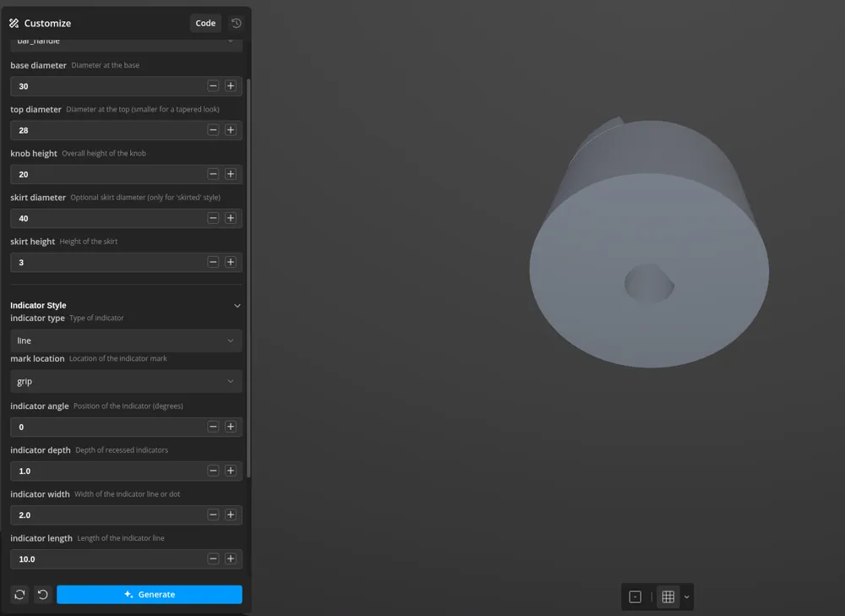Increase indicator depth with plus button
Image resolution: width=845 pixels, height=616 pixels.
(x=231, y=471)
